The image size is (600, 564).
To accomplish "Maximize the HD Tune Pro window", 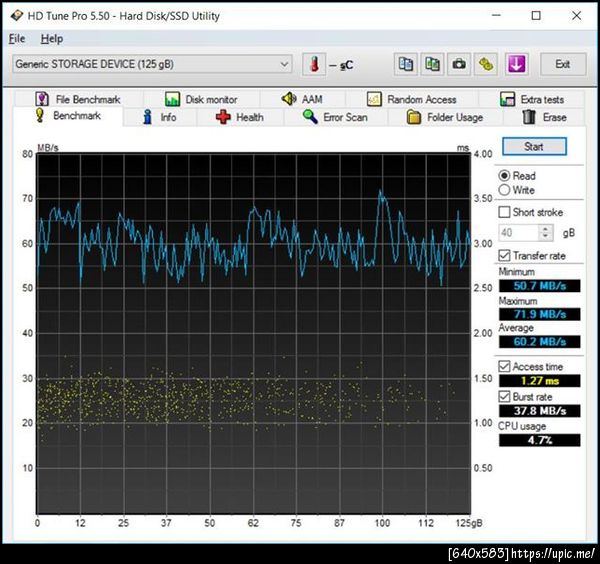I will (536, 16).
